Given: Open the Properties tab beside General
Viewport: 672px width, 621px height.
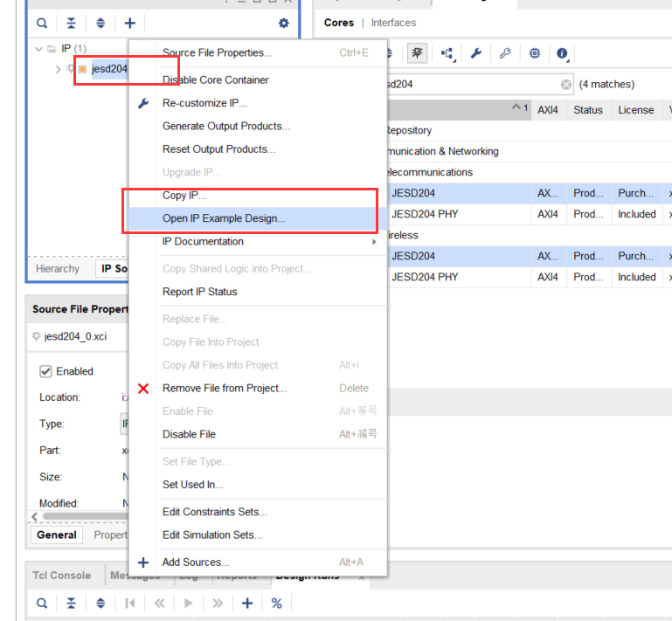Looking at the screenshot, I should coord(110,535).
